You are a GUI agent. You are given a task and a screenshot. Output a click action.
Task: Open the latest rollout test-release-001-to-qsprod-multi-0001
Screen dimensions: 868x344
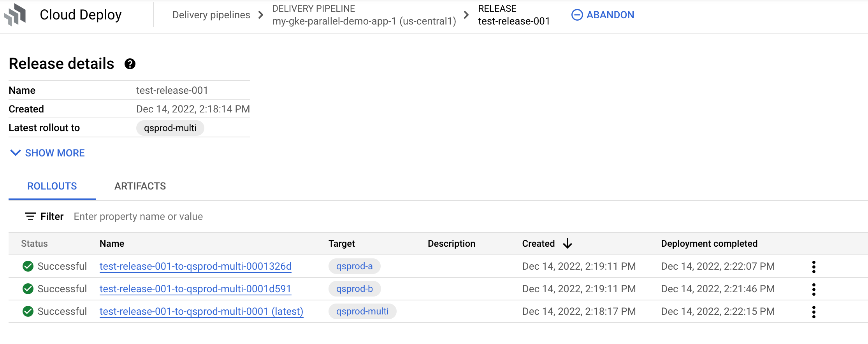(201, 311)
